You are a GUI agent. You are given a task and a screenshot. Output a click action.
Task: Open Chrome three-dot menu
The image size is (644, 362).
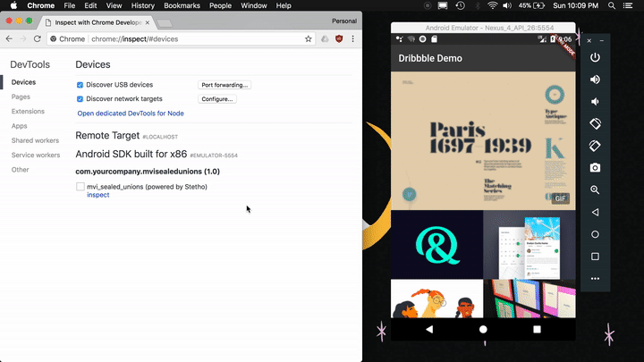pos(352,39)
